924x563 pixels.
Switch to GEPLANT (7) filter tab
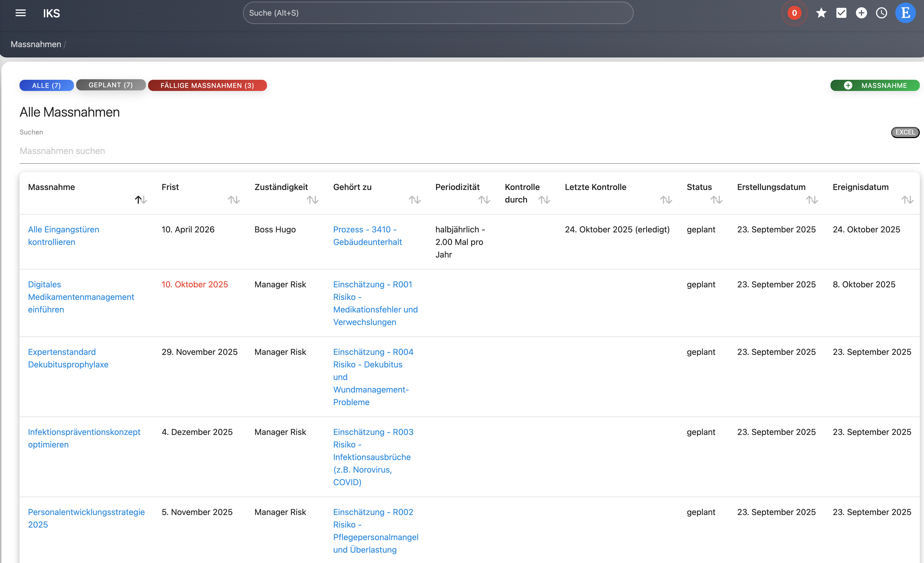tap(111, 85)
